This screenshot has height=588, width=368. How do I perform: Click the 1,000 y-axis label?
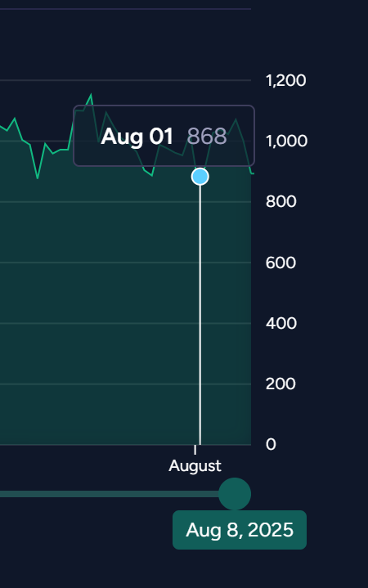click(x=286, y=141)
